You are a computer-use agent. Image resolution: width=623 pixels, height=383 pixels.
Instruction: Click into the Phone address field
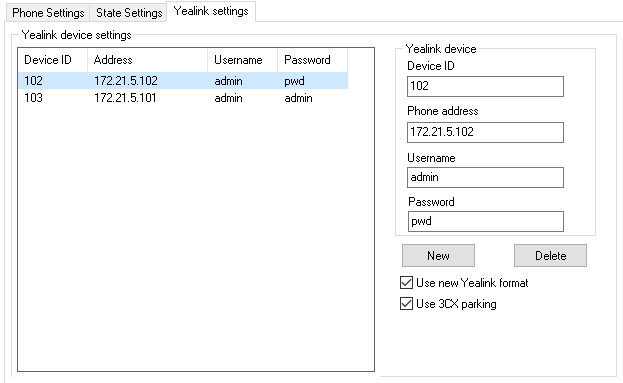(x=485, y=132)
